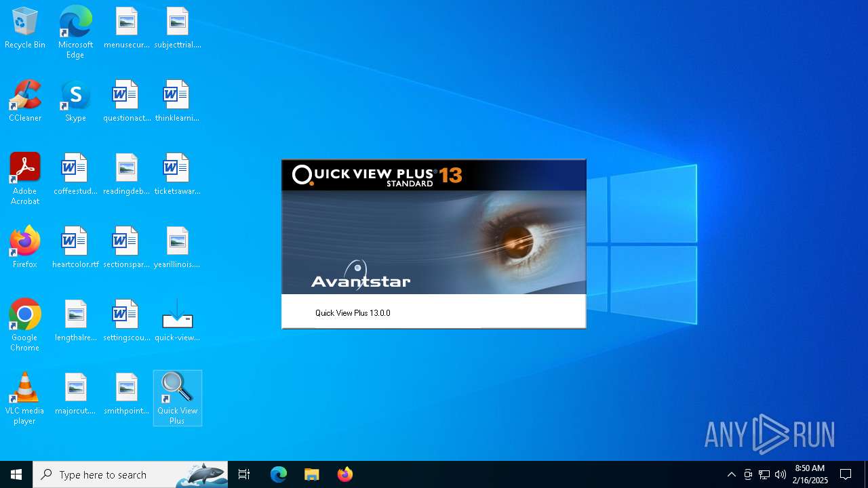Open VLC media player shortcut
Viewport: 868px width, 488px height.
point(25,399)
